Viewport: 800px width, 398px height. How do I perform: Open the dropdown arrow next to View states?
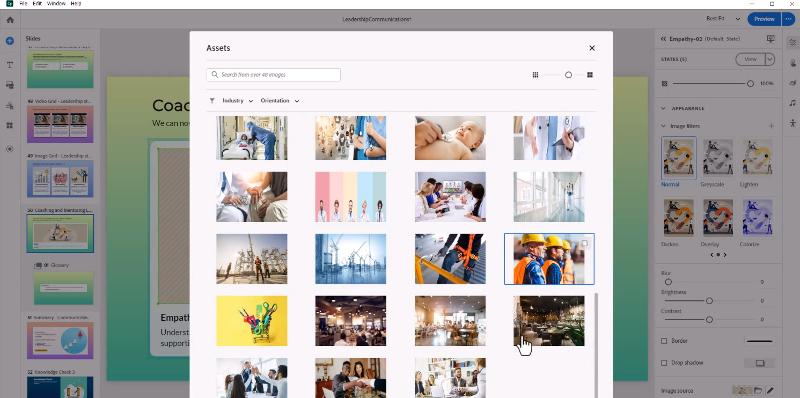[x=770, y=59]
